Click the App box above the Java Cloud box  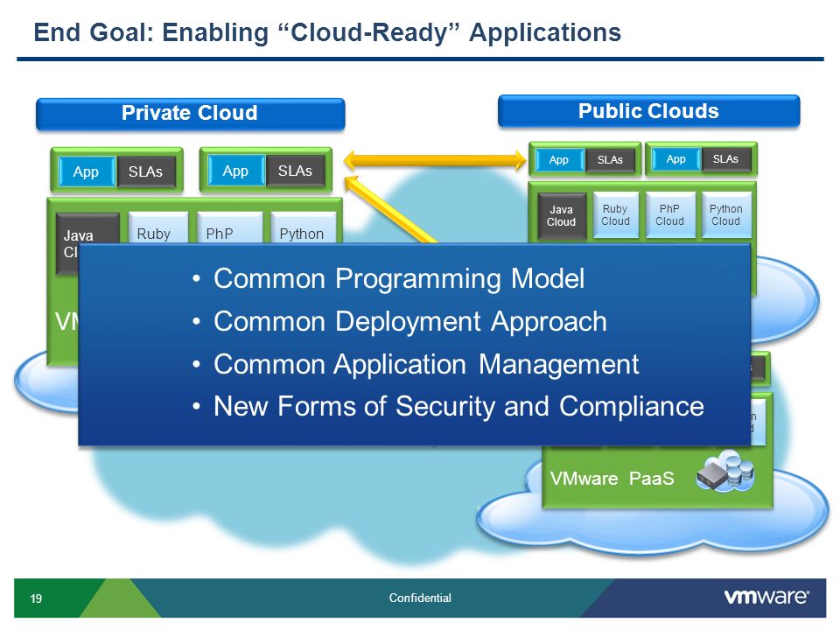tap(559, 159)
